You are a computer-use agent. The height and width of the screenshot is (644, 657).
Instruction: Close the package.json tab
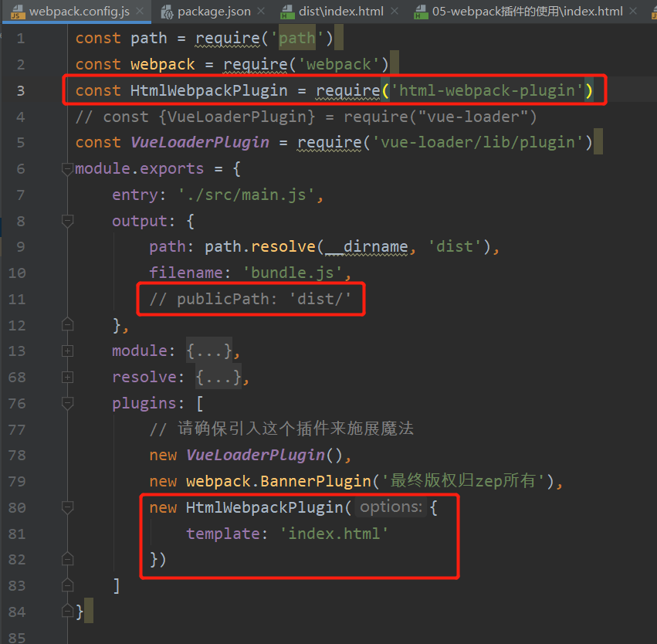coord(261,12)
